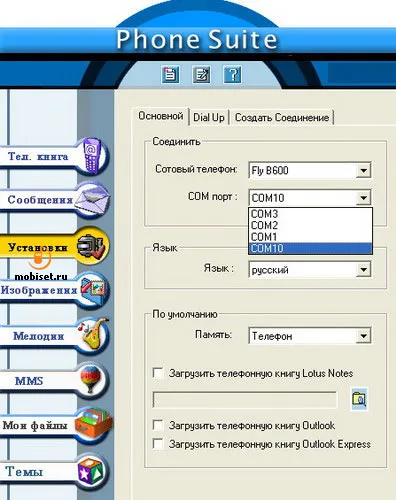Click the Lotus Notes path input field
Screen dimensions: 396x500
tap(245, 399)
